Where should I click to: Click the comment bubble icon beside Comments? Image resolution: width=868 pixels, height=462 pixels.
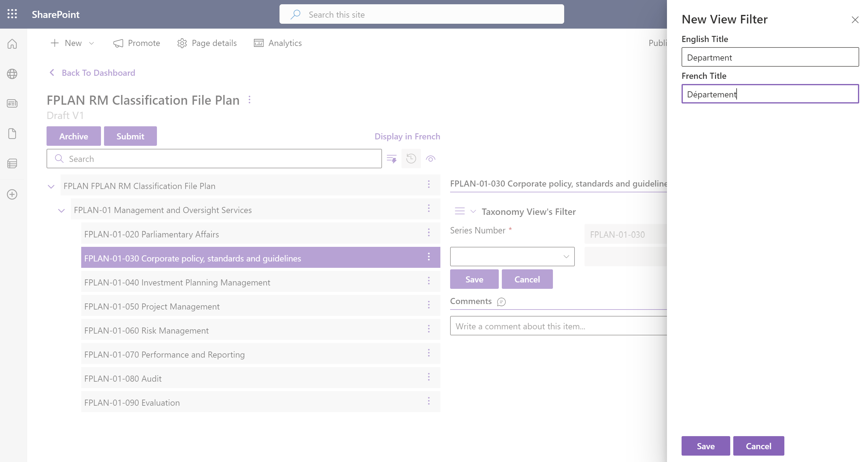[x=501, y=302]
